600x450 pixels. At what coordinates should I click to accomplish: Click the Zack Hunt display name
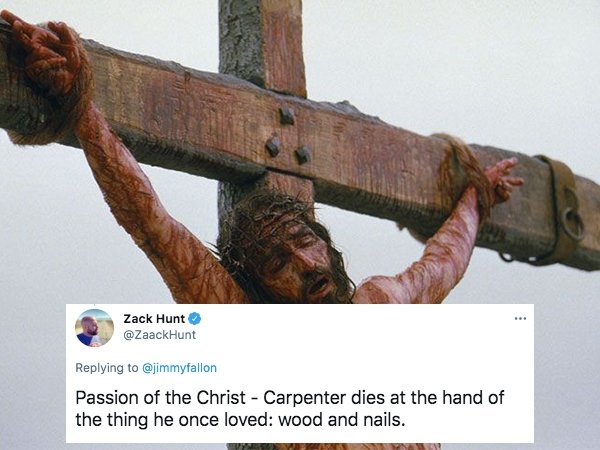154,318
